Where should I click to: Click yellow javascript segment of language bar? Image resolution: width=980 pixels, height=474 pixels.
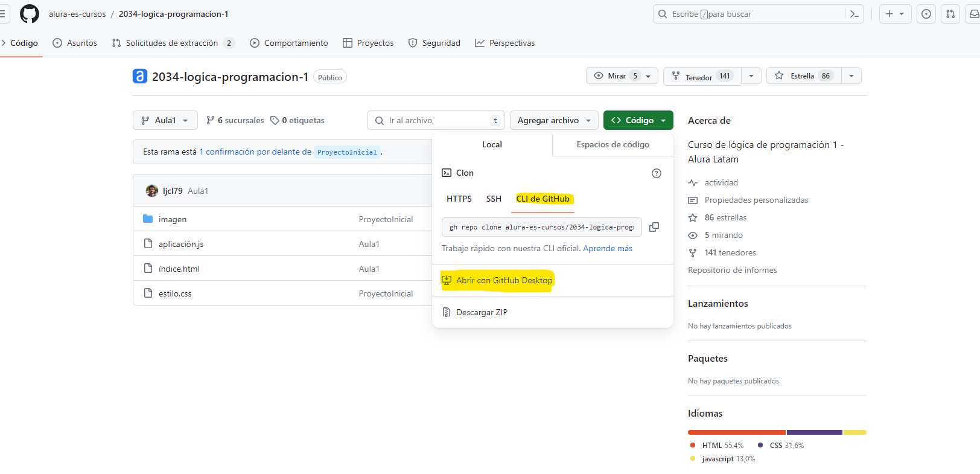[x=855, y=432]
